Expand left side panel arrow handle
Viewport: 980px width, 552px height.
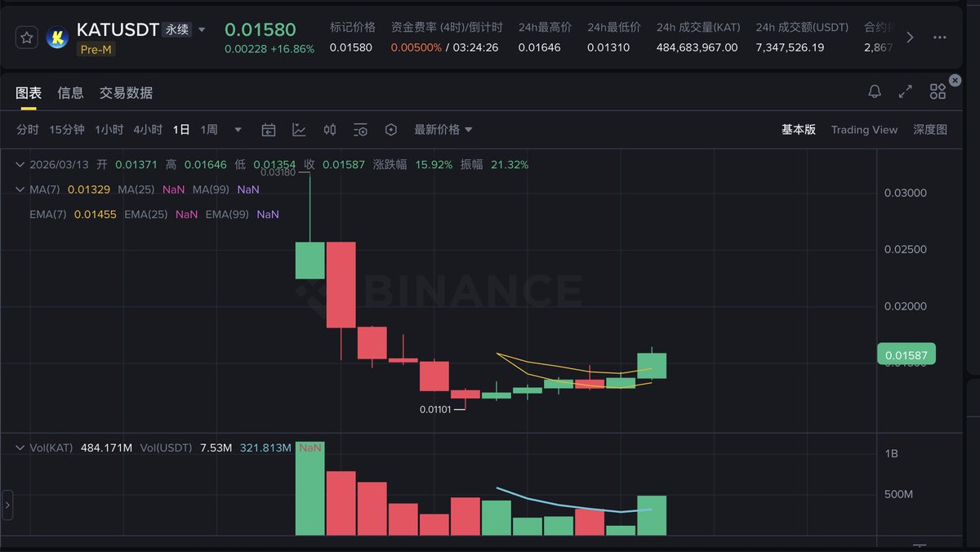[7, 505]
